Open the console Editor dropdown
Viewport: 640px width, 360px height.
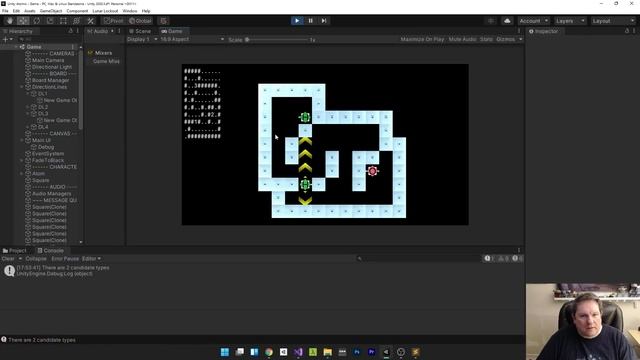point(91,259)
